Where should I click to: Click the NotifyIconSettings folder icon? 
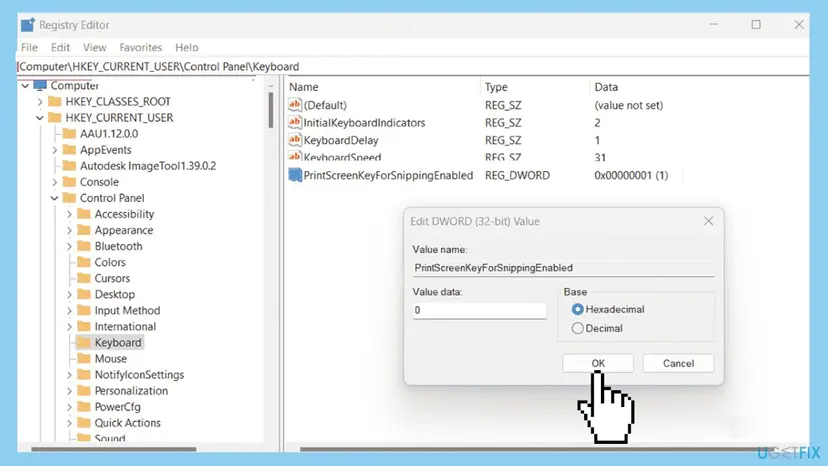[x=84, y=375]
